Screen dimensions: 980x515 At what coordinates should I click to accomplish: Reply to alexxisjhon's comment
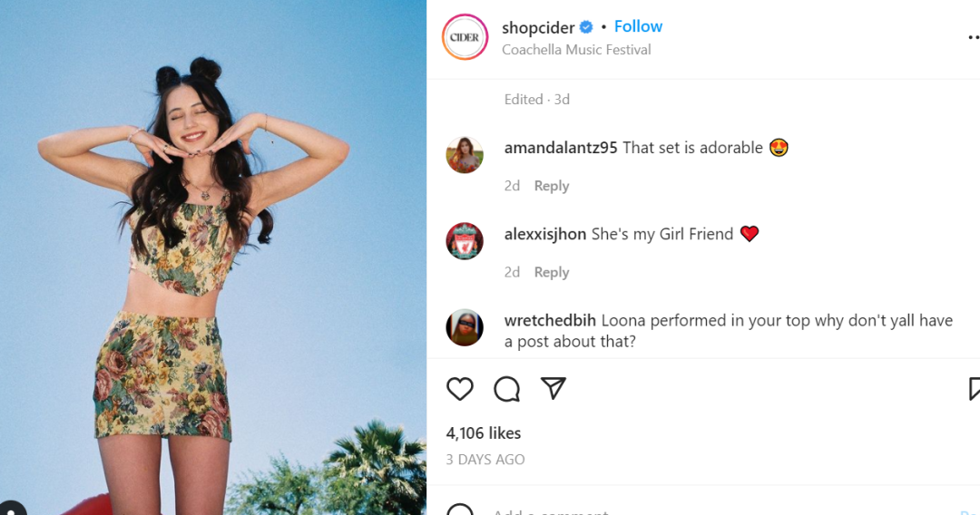point(551,272)
